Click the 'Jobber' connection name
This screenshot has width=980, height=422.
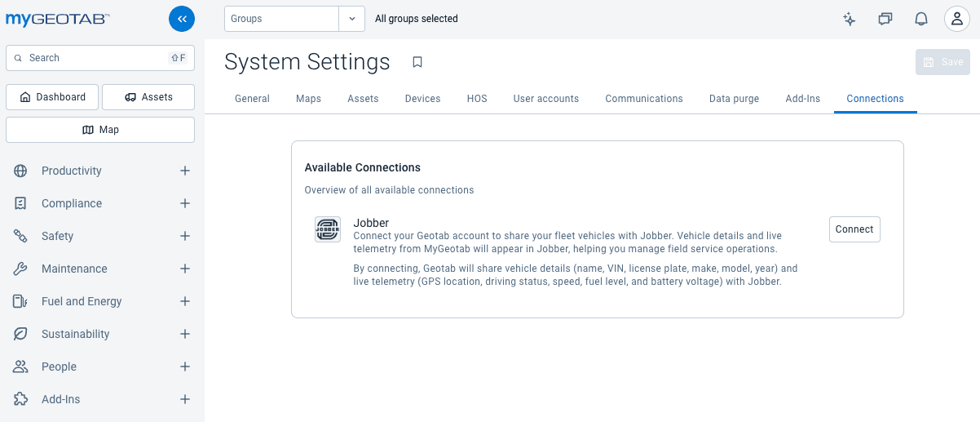click(371, 223)
